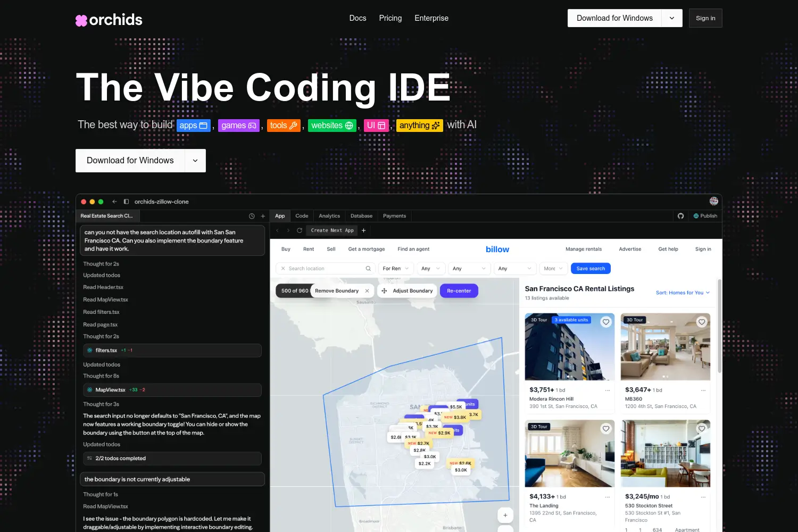Image resolution: width=798 pixels, height=532 pixels.
Task: Open more options for The Landing
Action: click(x=607, y=497)
